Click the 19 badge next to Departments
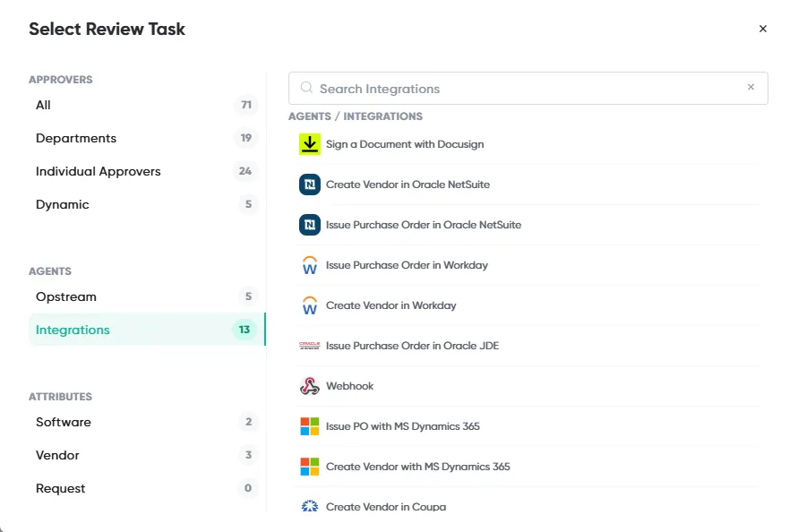Screen dimensions: 798x532 (245, 138)
